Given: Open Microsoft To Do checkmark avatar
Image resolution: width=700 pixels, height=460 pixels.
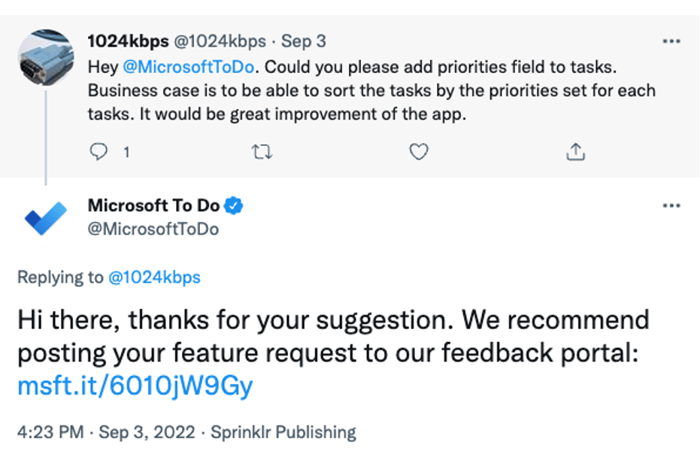Looking at the screenshot, I should tap(46, 218).
